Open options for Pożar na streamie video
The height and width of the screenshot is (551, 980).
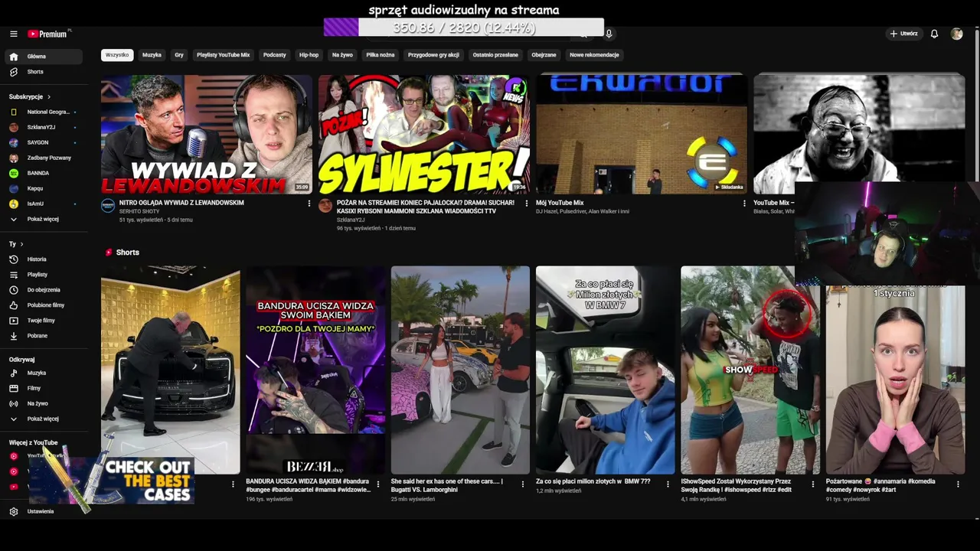click(x=526, y=204)
